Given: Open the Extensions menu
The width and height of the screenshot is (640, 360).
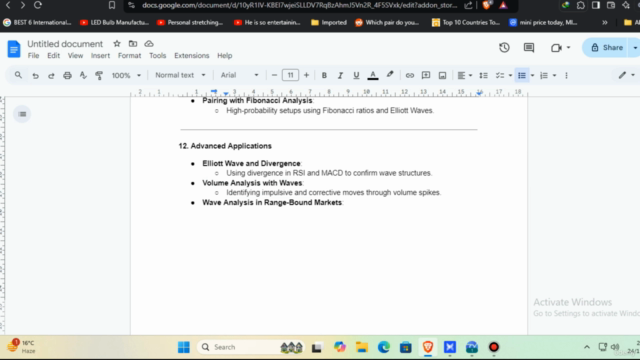Looking at the screenshot, I should (191, 56).
